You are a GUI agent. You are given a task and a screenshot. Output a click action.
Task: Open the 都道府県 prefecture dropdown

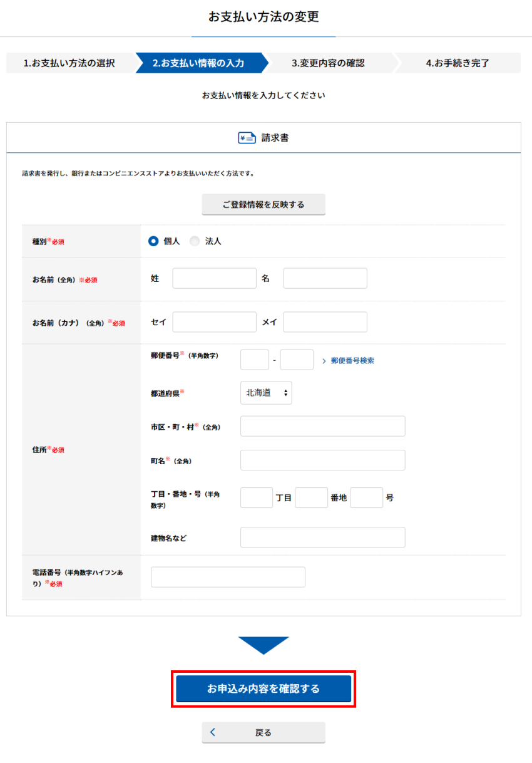(266, 393)
